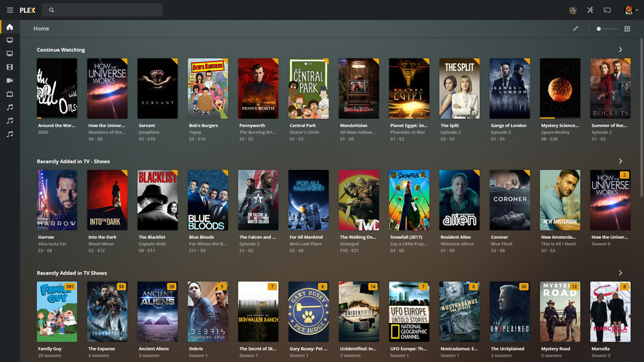Click the search magnifier icon
Screen dimensions: 644x362
tap(51, 10)
